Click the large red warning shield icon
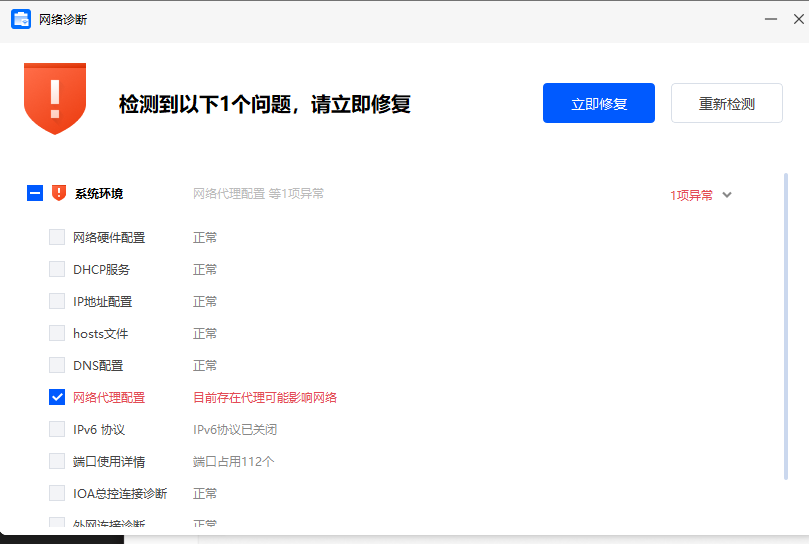809x544 pixels. [x=55, y=99]
